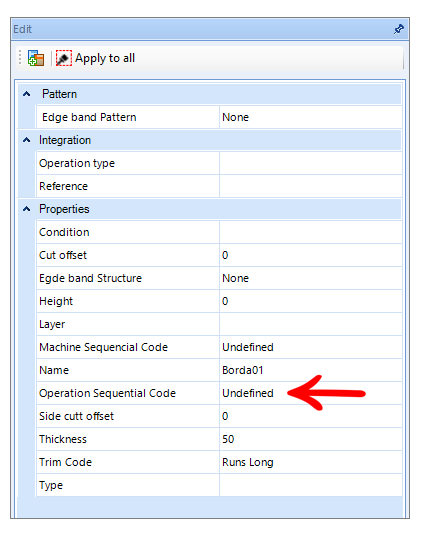Open the Trim Code Runs Long value

311,462
